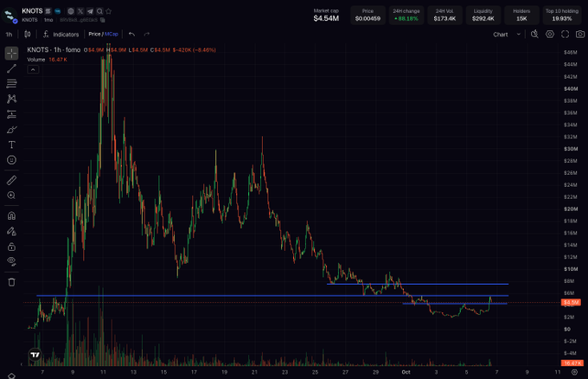The height and width of the screenshot is (379, 588).
Task: Open chart settings hexagon icon
Action: [550, 34]
